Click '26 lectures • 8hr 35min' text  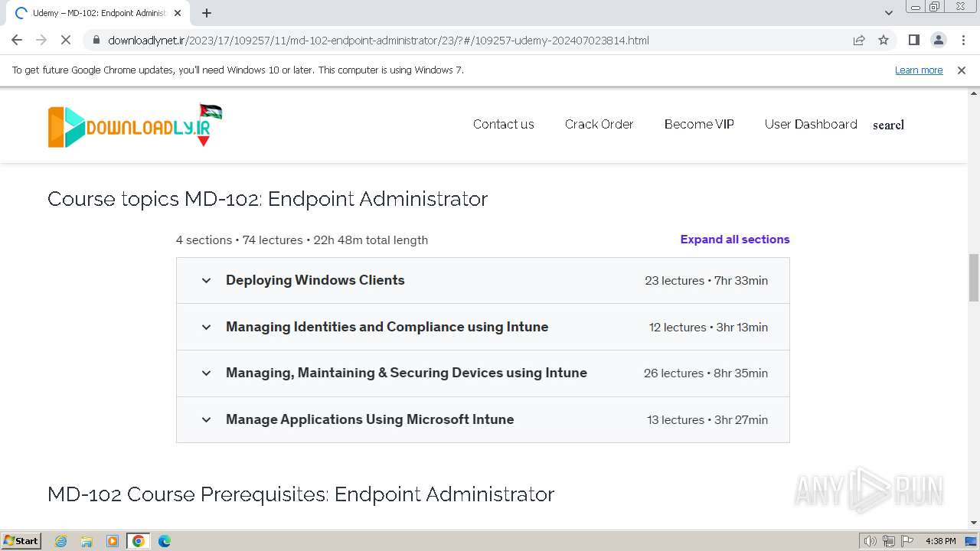706,373
